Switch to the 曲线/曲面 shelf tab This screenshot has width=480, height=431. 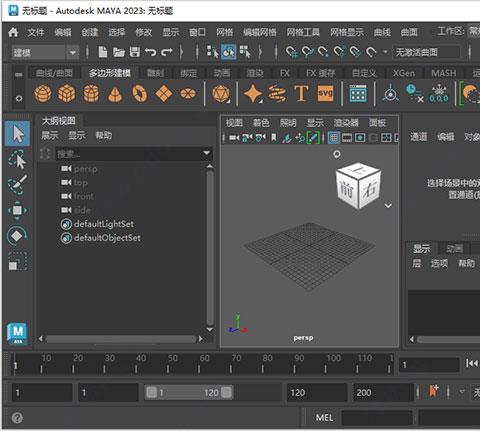tap(54, 73)
